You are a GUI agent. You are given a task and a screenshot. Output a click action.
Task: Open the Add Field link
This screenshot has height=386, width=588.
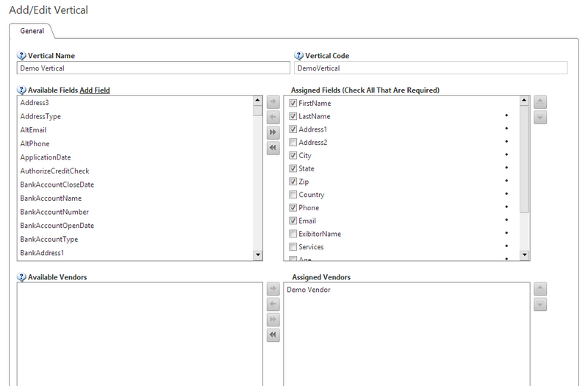[x=95, y=90]
